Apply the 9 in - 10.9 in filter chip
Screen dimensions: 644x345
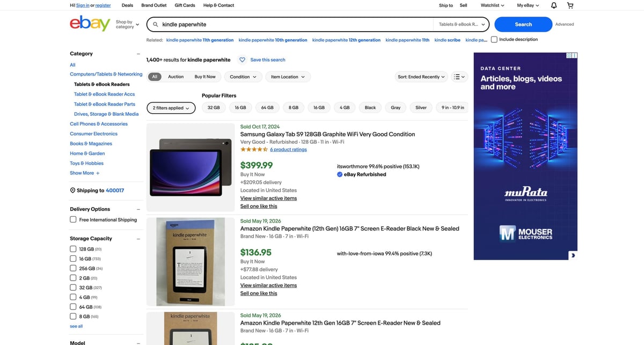[453, 108]
